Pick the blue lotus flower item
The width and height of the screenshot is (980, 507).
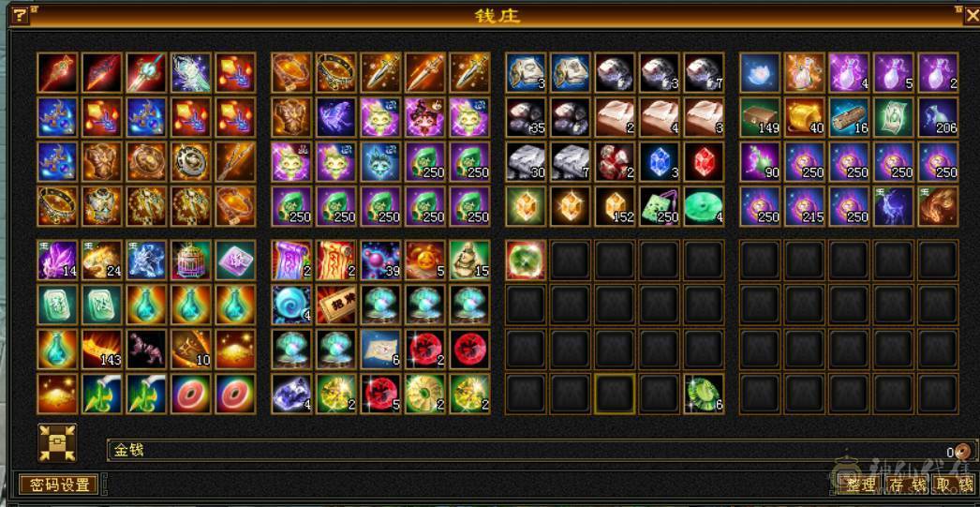(x=760, y=72)
